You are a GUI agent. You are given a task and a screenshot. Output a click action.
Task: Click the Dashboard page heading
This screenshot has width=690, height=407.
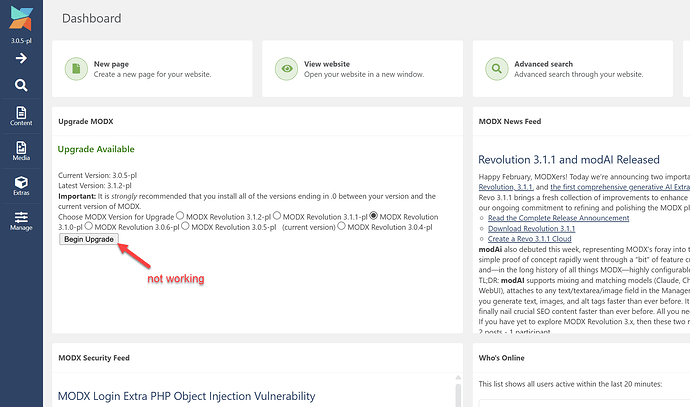point(92,18)
